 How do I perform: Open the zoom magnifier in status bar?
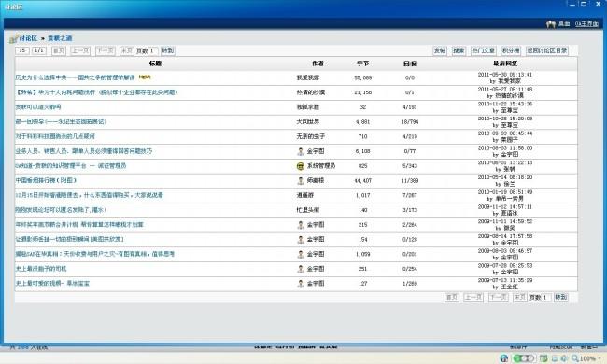pos(575,358)
